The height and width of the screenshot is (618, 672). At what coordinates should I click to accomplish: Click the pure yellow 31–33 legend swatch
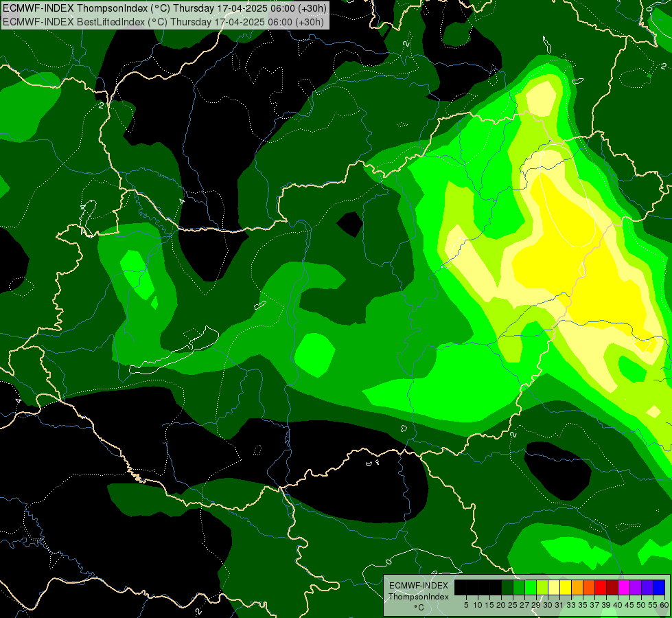click(x=566, y=587)
